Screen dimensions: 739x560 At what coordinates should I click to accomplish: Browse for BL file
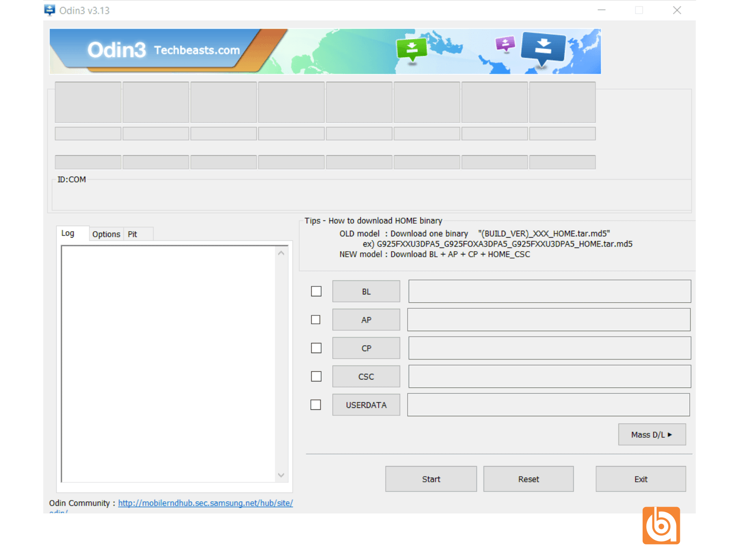point(366,292)
